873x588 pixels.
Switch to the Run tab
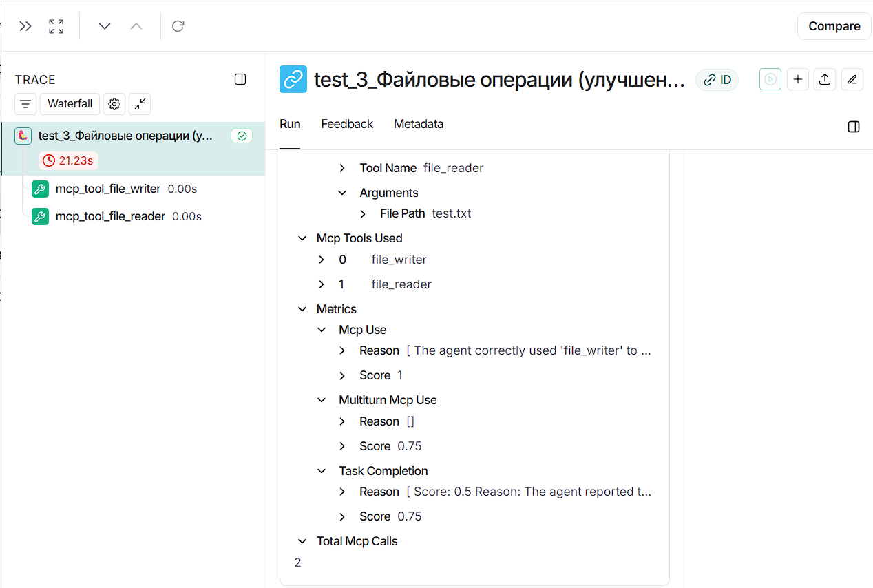click(x=290, y=124)
